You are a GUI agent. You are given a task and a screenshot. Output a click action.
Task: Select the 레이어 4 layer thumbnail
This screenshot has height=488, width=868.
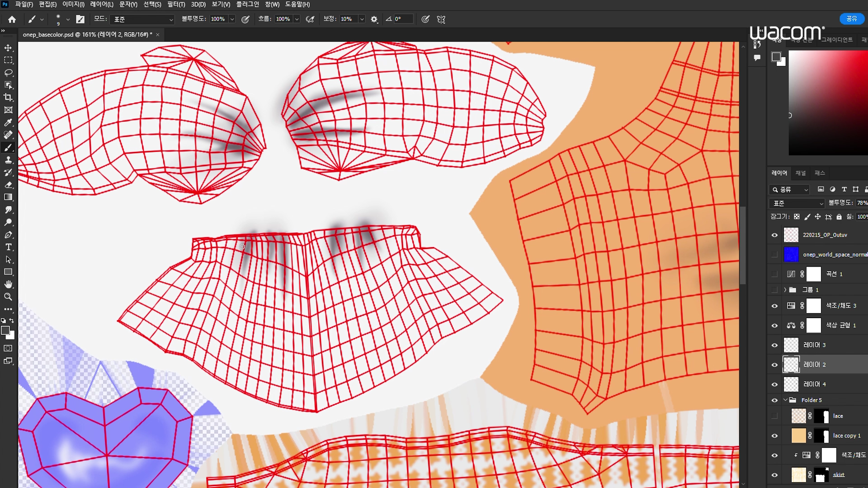click(791, 384)
